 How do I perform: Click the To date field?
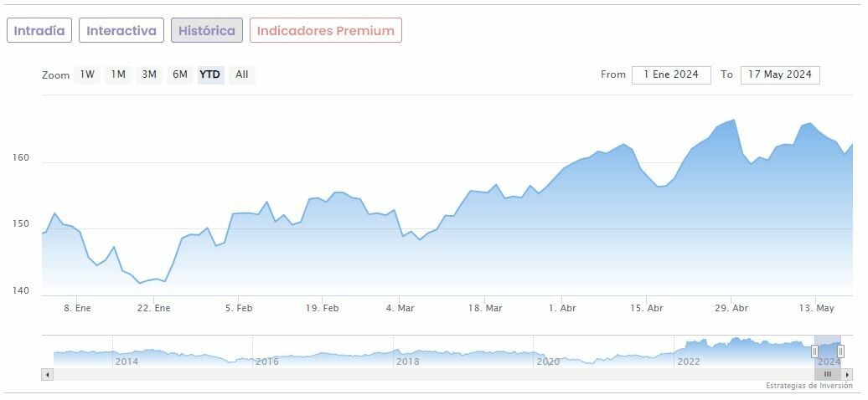click(780, 74)
